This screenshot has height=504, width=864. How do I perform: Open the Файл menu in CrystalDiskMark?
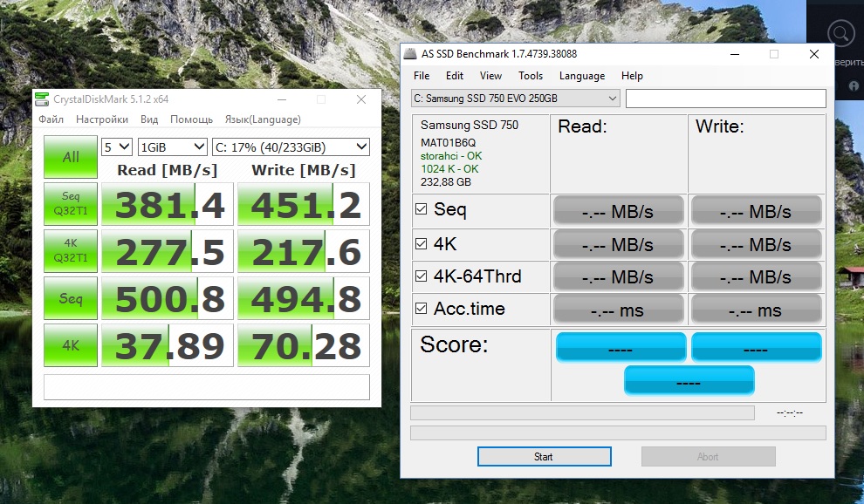51,119
